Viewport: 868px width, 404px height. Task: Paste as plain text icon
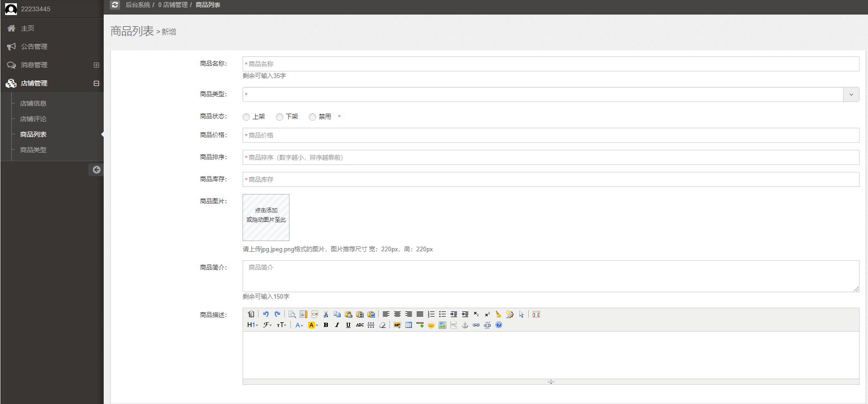pos(360,314)
